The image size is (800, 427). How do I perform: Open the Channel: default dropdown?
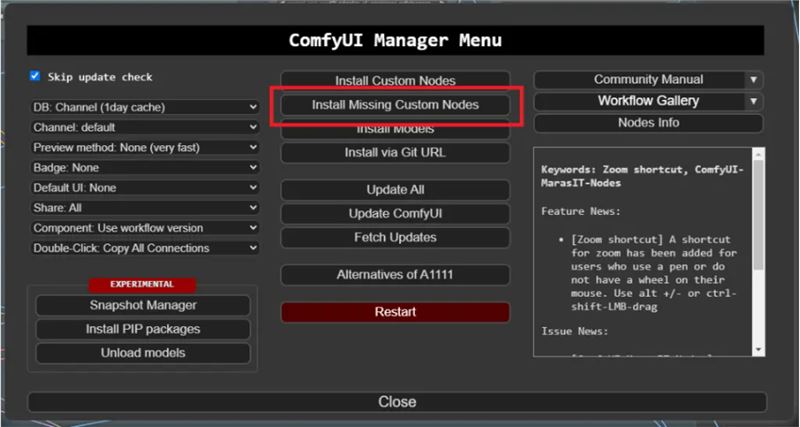[145, 127]
